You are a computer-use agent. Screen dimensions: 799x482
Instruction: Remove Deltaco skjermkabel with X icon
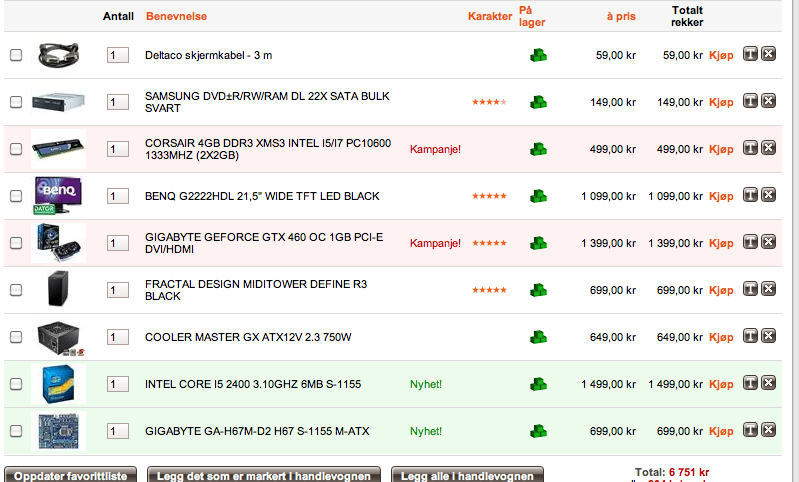768,53
